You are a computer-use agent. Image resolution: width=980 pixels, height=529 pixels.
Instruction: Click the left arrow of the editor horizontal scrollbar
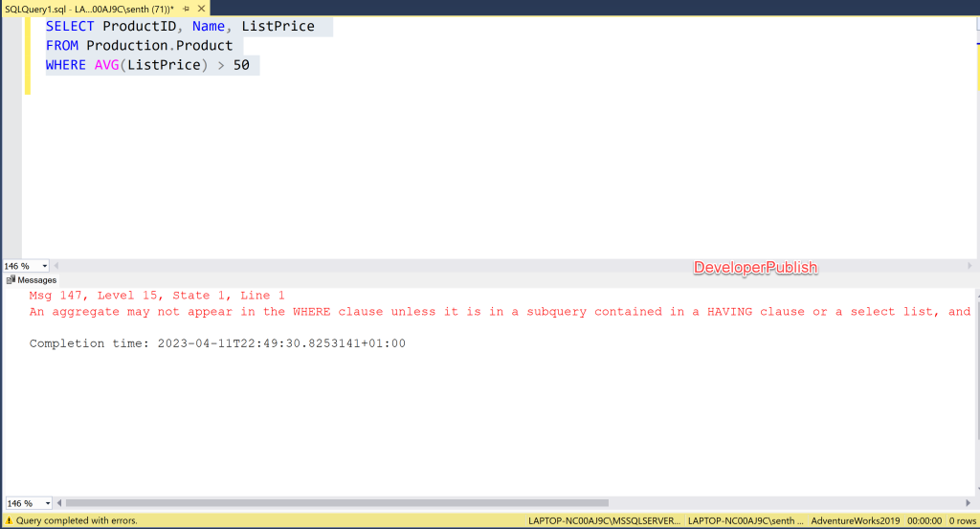point(56,265)
